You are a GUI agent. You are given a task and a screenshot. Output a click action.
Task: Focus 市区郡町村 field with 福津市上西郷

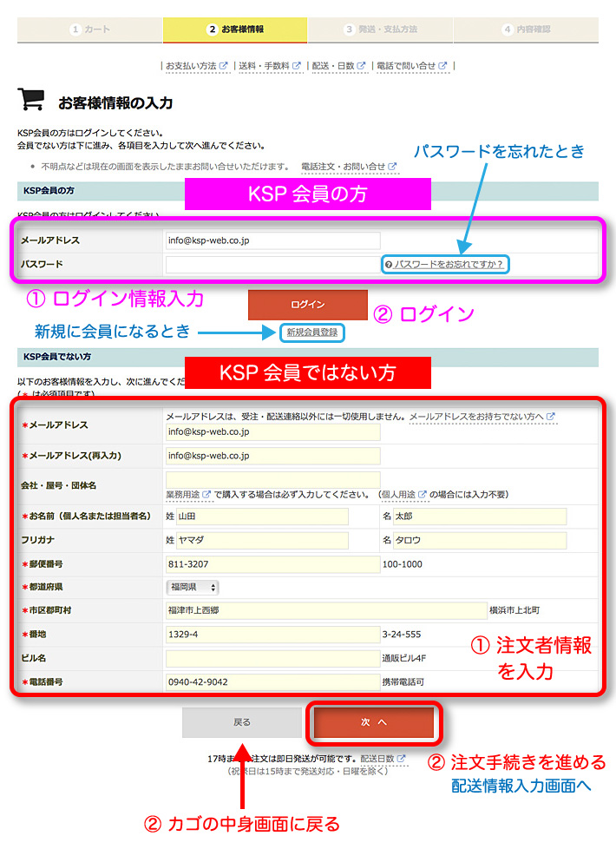point(326,610)
